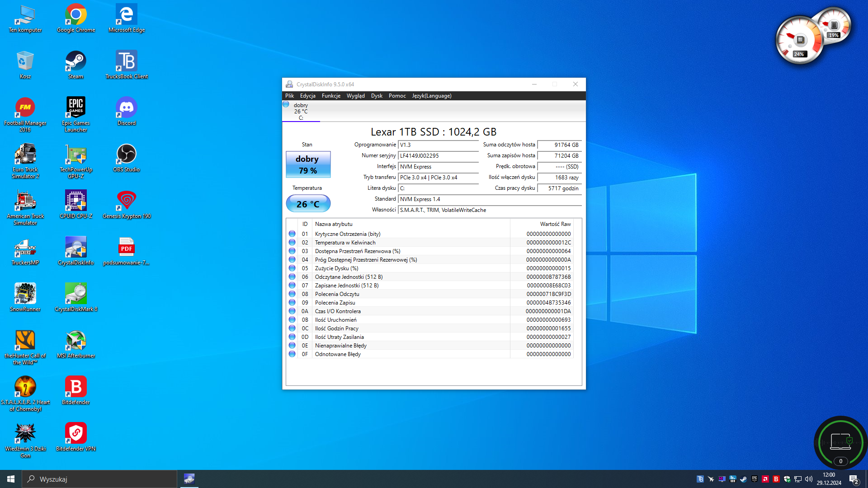Click the 26 °C temperature button

308,204
